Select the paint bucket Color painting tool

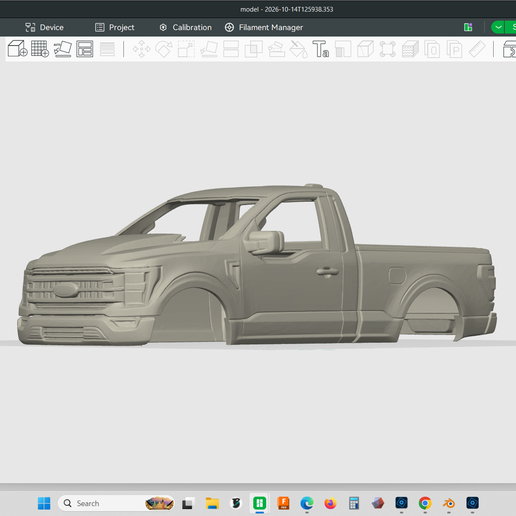coord(299,49)
